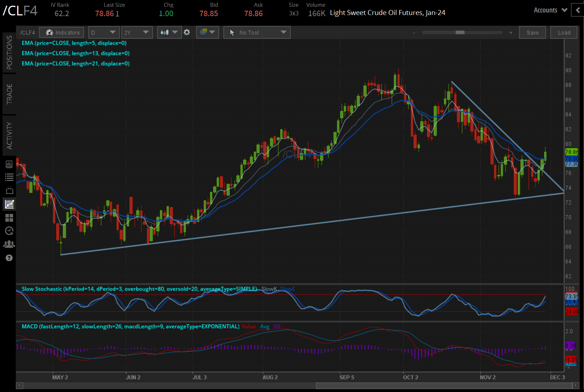Open the news panel icon in sidebar
The image size is (584, 392).
click(9, 164)
